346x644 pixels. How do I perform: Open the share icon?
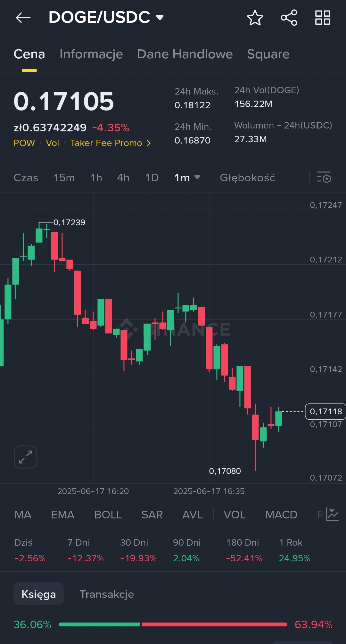point(289,18)
